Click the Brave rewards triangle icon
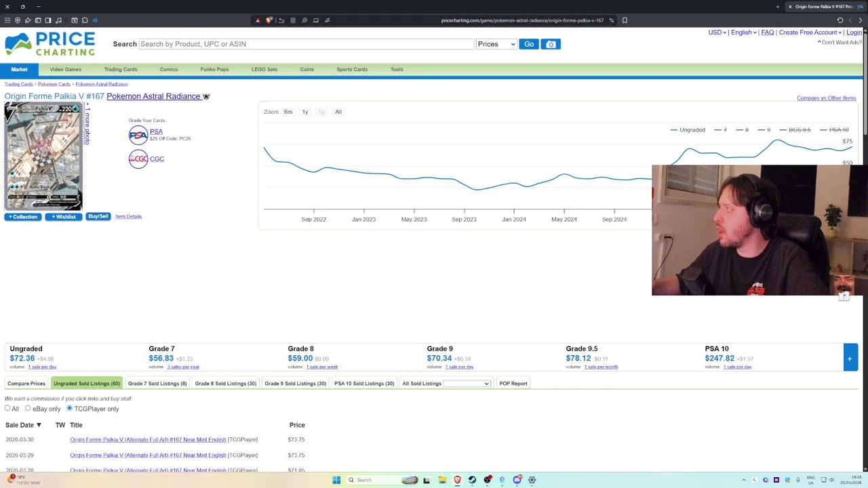Viewport: 868px width, 488px height. point(258,20)
